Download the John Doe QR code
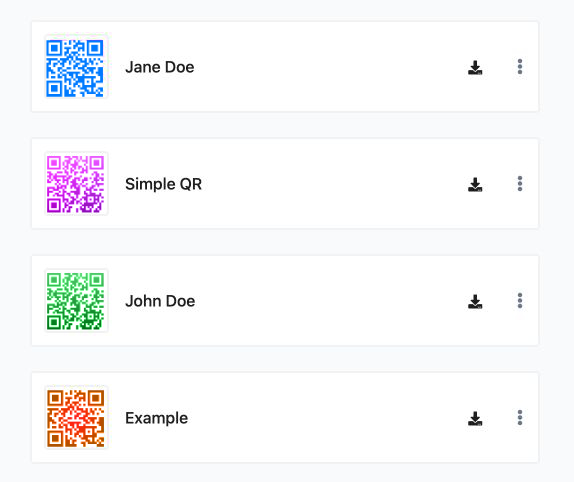 tap(475, 301)
